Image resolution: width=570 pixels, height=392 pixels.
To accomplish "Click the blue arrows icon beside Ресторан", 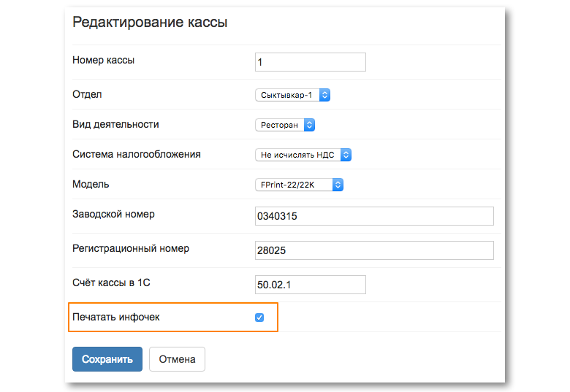I will pos(309,125).
